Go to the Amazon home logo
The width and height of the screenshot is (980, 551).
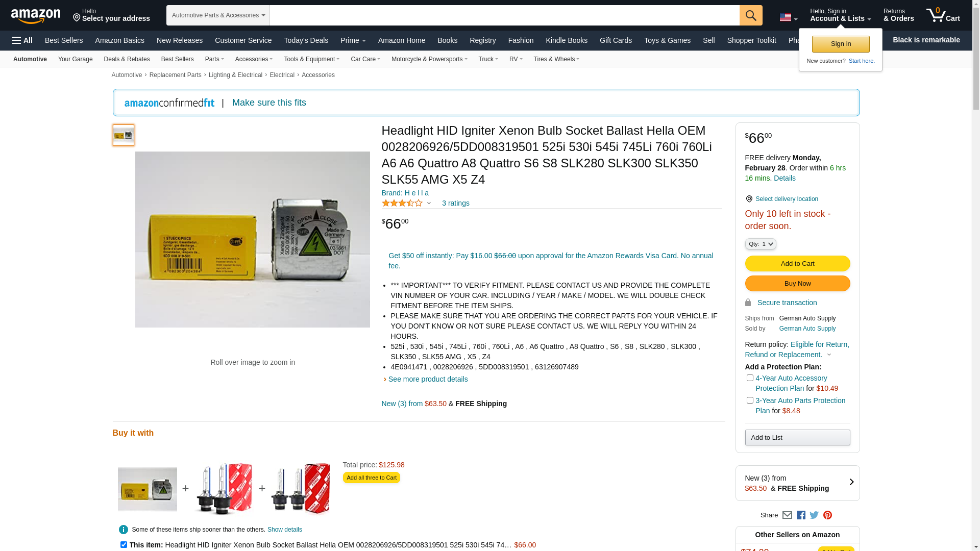[36, 16]
